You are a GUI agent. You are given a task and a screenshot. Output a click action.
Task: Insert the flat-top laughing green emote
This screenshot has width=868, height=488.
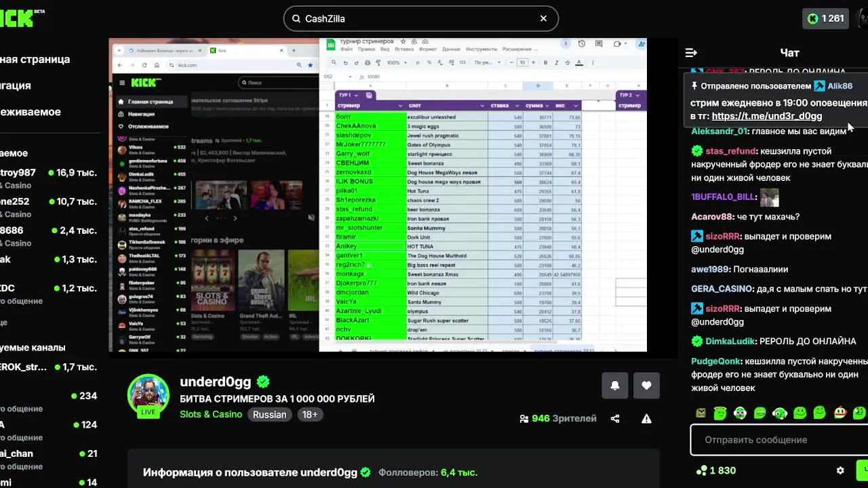pos(760,413)
